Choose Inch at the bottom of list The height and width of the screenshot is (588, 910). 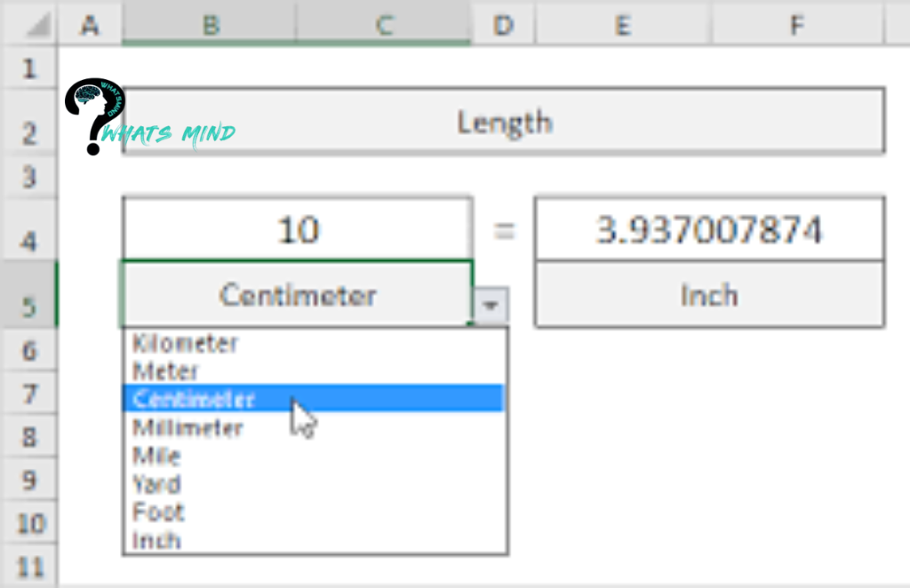pyautogui.click(x=156, y=540)
